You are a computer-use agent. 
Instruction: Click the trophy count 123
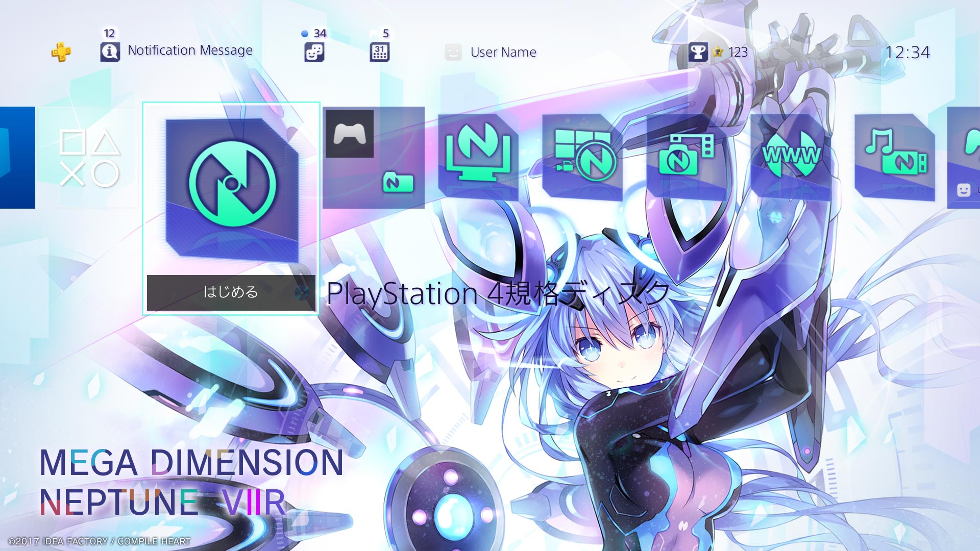(x=738, y=52)
